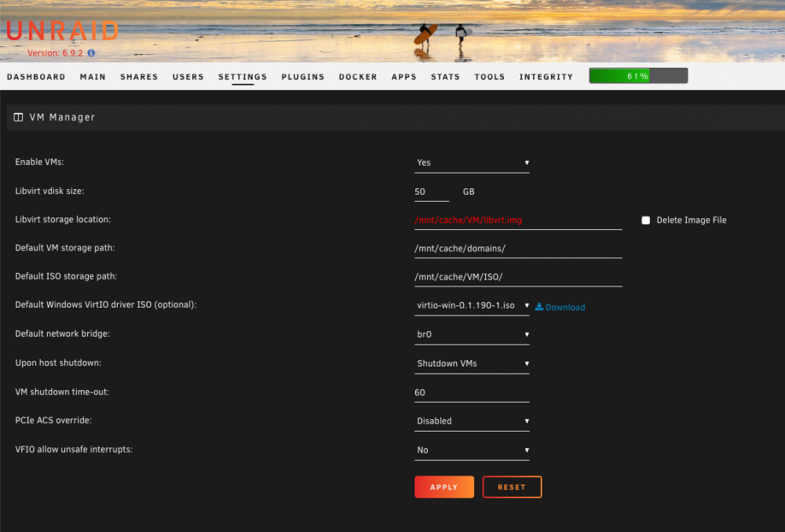Click the Apply button
785x532 pixels.
[444, 487]
